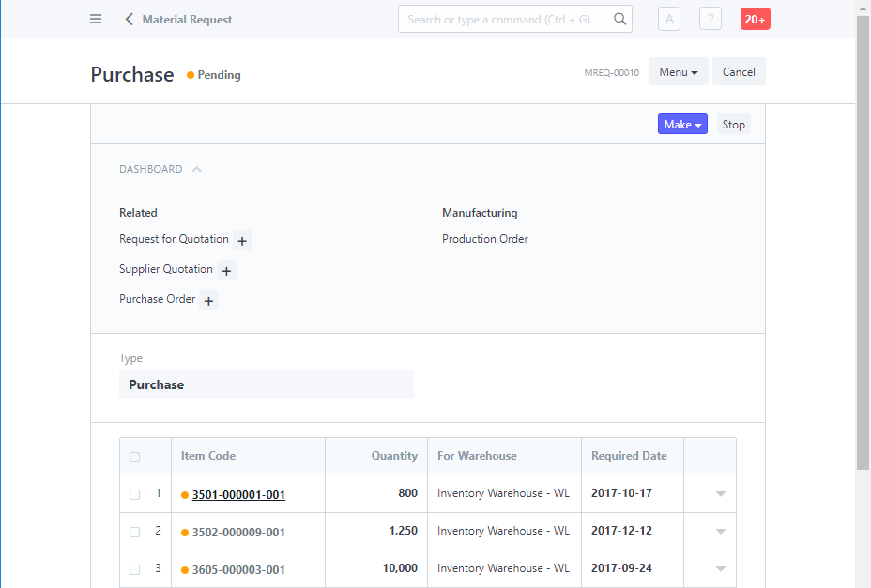Open the Request for Quotation link
This screenshot has height=588, width=871.
pos(174,239)
